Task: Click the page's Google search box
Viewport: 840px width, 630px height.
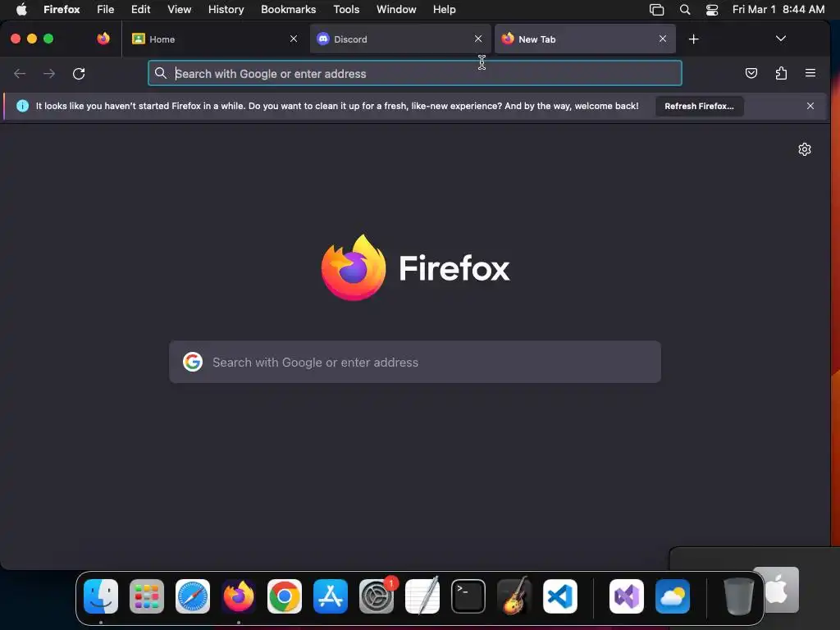Action: coord(414,362)
